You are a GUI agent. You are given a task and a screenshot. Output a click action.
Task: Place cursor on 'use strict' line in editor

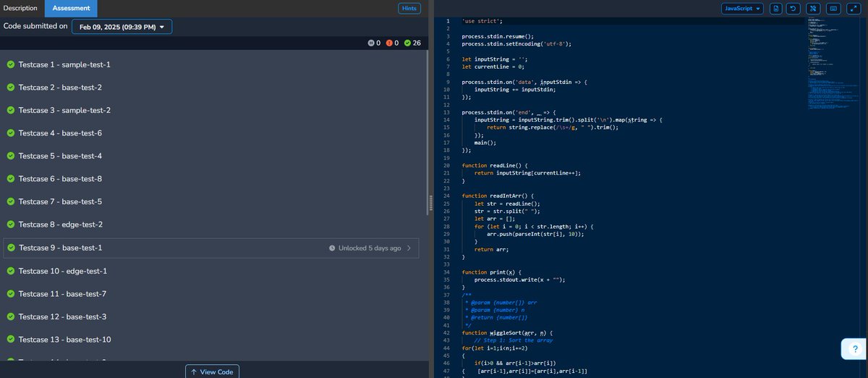[x=482, y=21]
